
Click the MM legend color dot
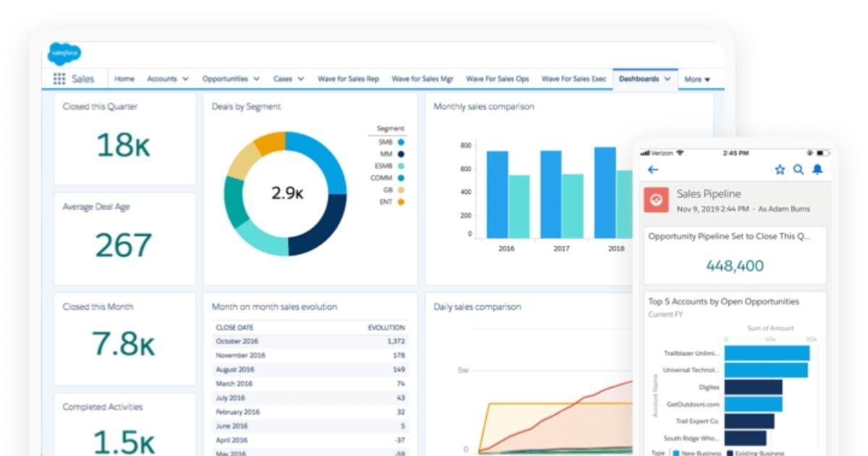(x=401, y=154)
